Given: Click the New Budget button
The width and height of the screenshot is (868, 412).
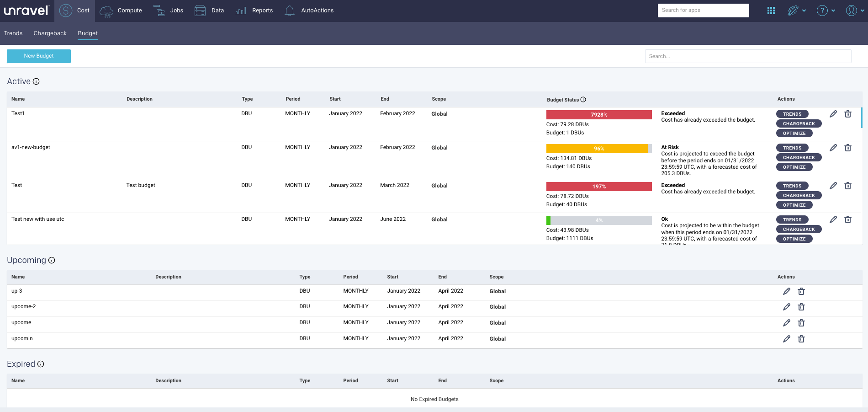Looking at the screenshot, I should click(39, 56).
